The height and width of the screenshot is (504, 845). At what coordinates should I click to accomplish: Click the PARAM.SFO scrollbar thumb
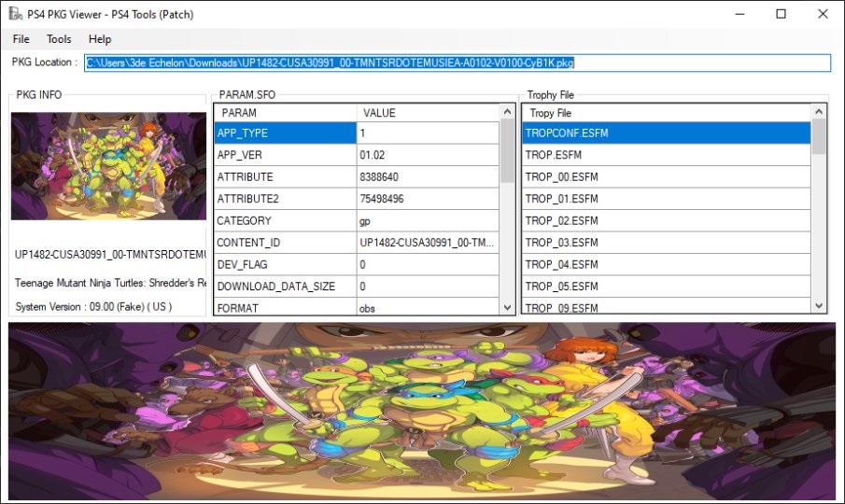507,151
